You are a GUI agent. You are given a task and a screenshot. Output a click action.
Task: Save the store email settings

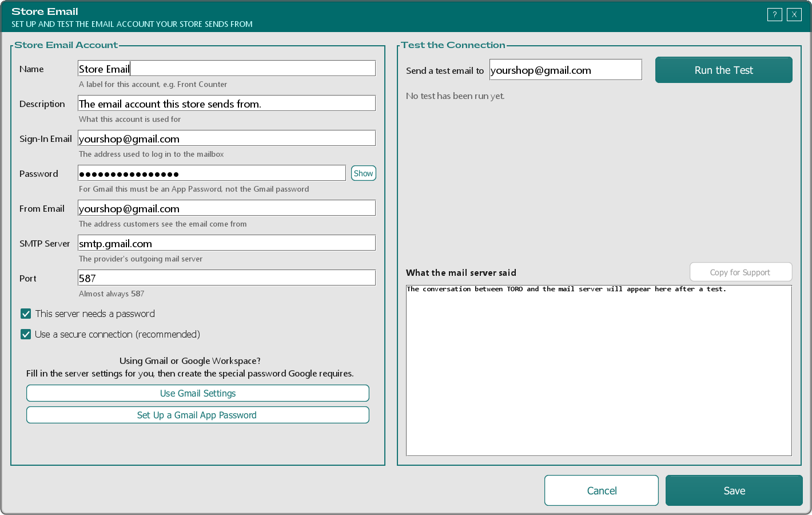coord(734,490)
